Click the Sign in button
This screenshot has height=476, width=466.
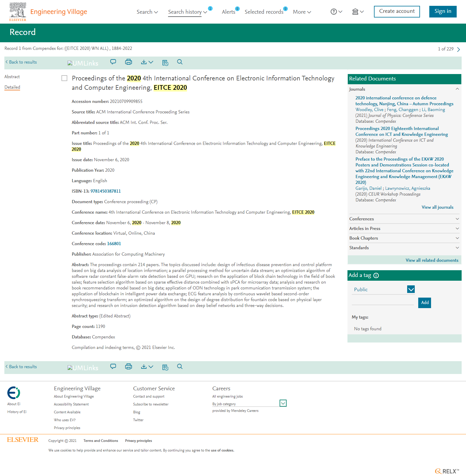[x=443, y=12]
